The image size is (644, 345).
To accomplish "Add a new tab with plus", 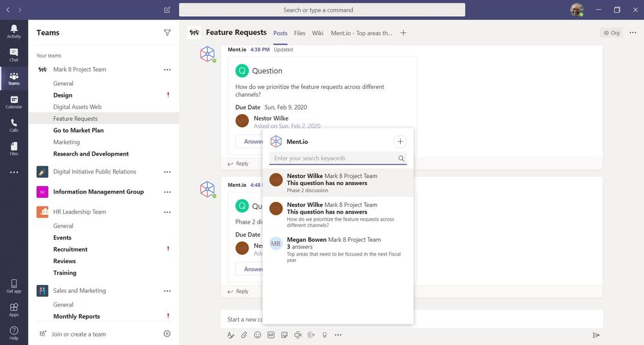I will [x=403, y=33].
